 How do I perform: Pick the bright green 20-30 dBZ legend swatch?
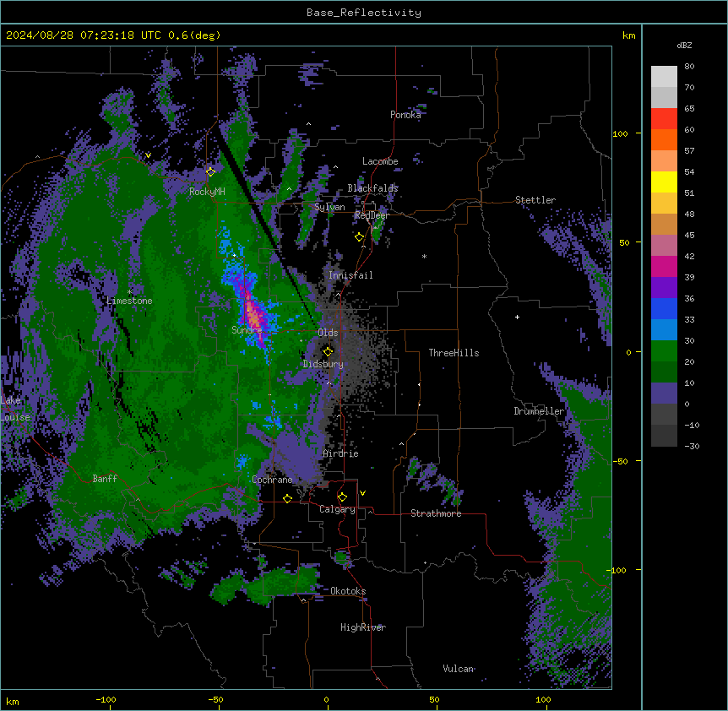664,351
